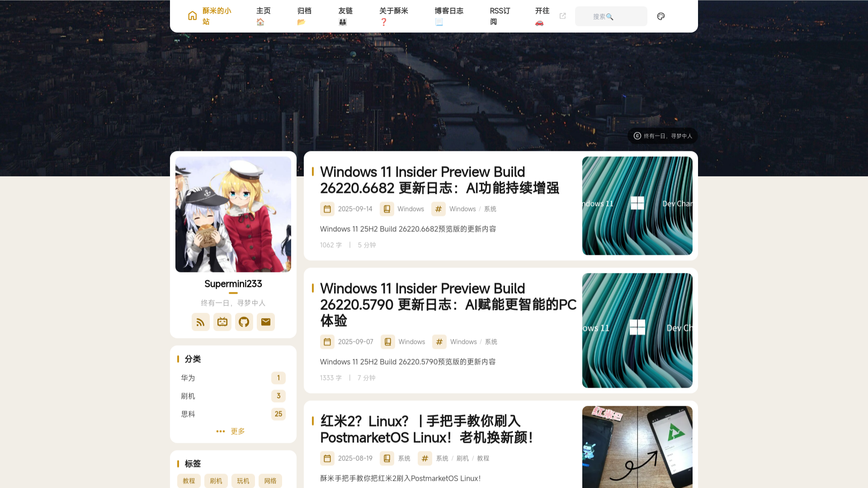Click the home icon beside 酥米的小站
The image size is (868, 488).
coord(193,16)
